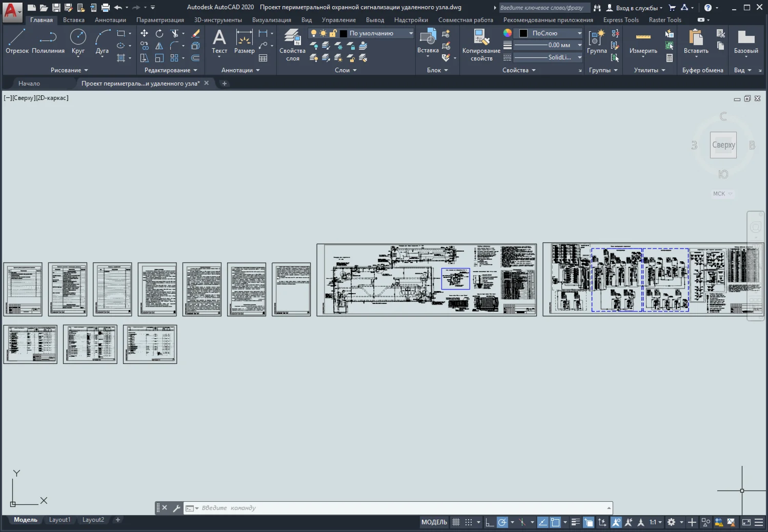
Task: Expand the Свойства panel
Action: (x=519, y=70)
